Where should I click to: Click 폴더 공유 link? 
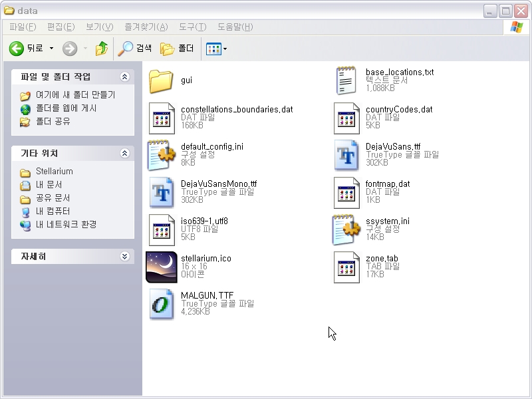point(53,122)
